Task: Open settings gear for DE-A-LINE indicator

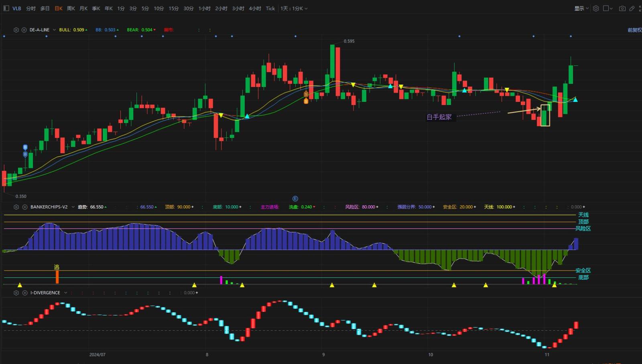Action: [x=16, y=30]
